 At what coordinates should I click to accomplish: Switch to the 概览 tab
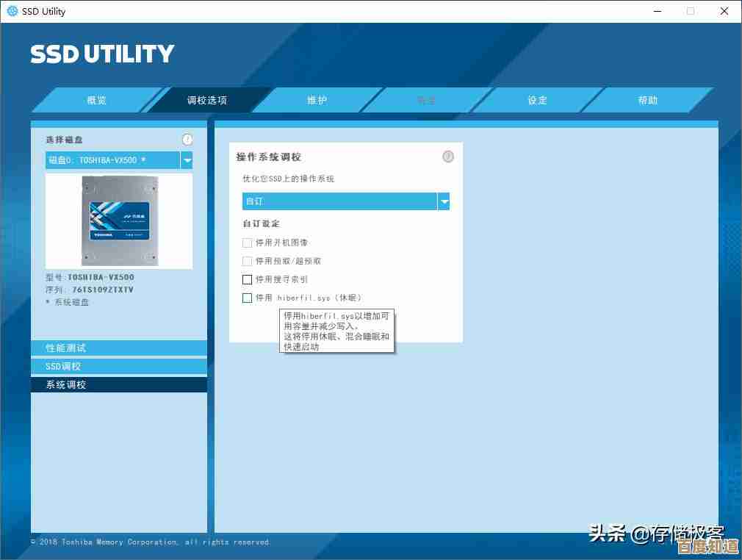96,100
